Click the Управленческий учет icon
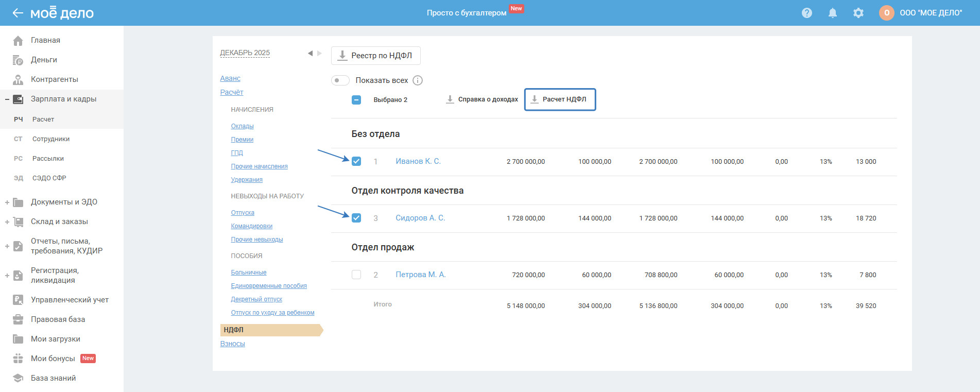Screen dimensions: 980x392 [18, 300]
